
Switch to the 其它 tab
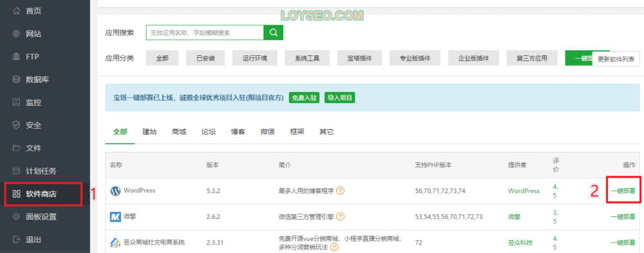click(x=327, y=132)
